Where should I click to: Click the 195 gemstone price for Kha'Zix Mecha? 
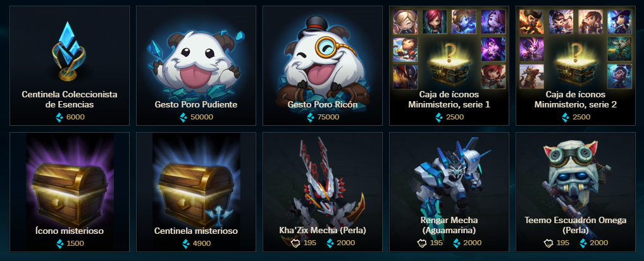310,243
